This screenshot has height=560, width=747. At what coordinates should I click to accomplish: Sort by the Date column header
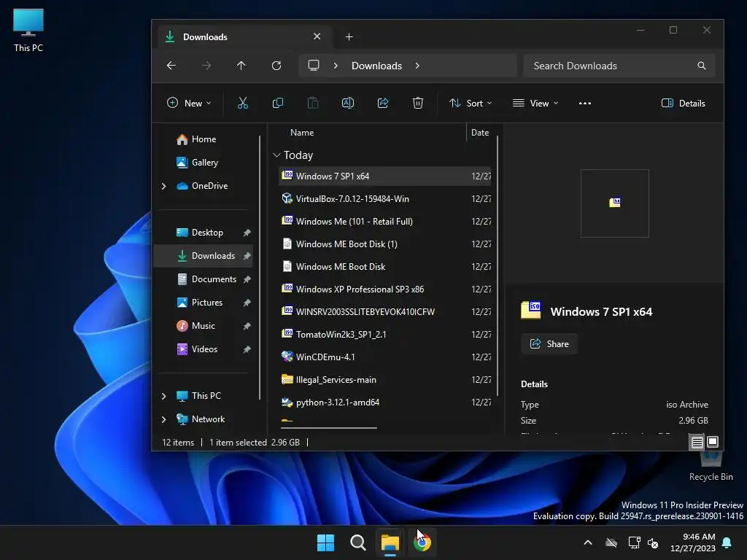coord(480,133)
